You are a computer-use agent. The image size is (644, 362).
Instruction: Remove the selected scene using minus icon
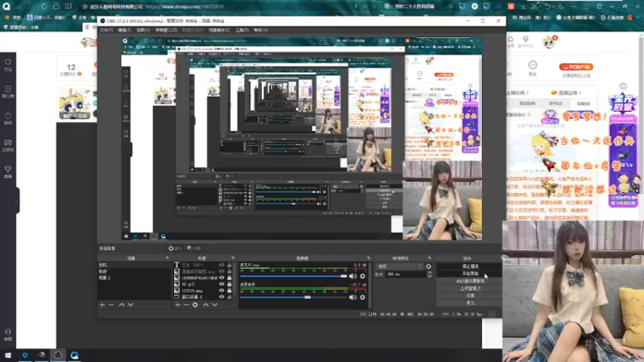(111, 305)
